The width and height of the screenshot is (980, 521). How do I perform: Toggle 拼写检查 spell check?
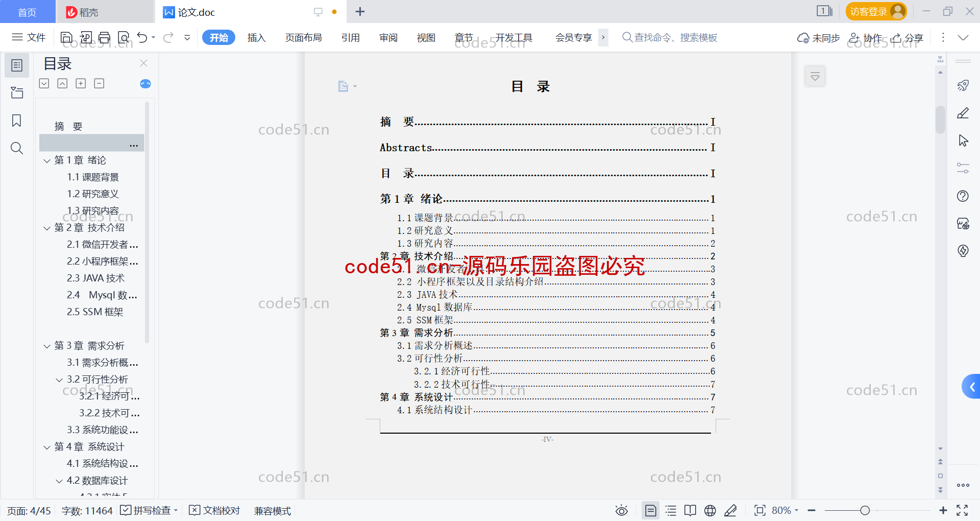pyautogui.click(x=148, y=510)
